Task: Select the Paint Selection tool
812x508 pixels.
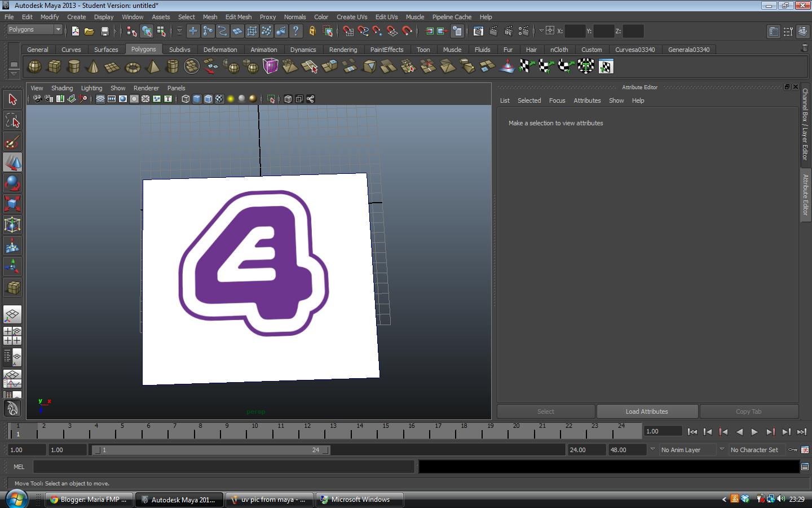Action: [x=12, y=142]
